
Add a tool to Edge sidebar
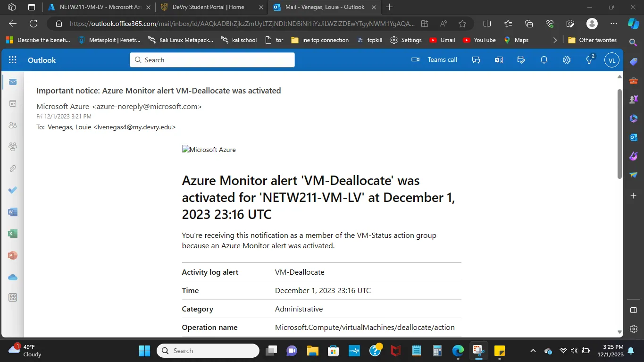pos(633,195)
